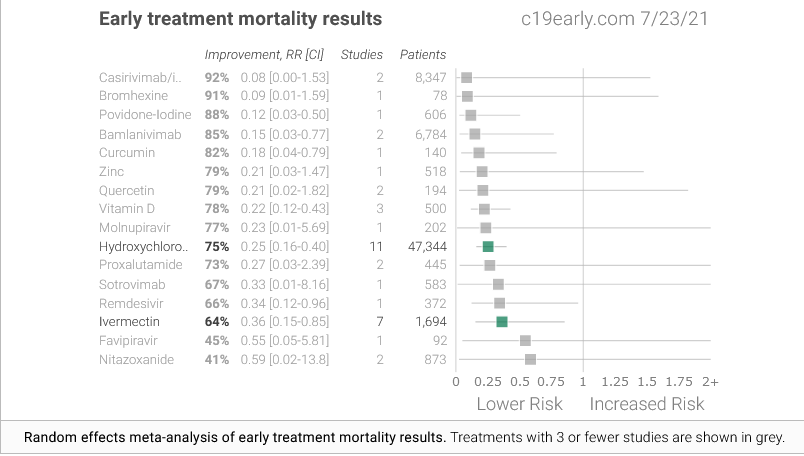Click the grey Favipiravir square marker
The width and height of the screenshot is (804, 456).
525,340
